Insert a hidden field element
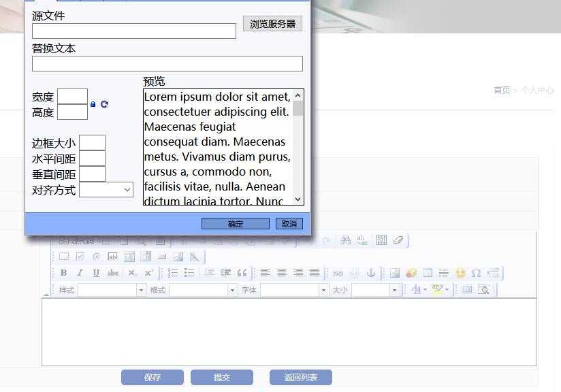 pos(195,257)
